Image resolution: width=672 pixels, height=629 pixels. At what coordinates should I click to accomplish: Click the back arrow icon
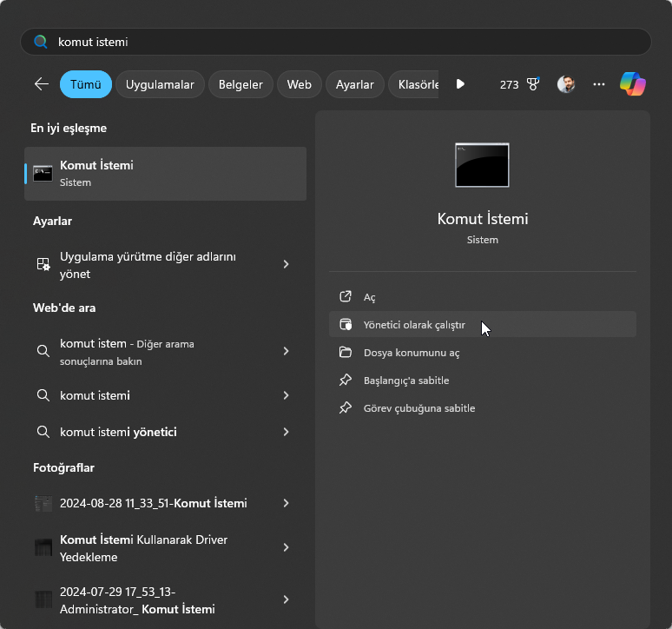click(x=41, y=84)
